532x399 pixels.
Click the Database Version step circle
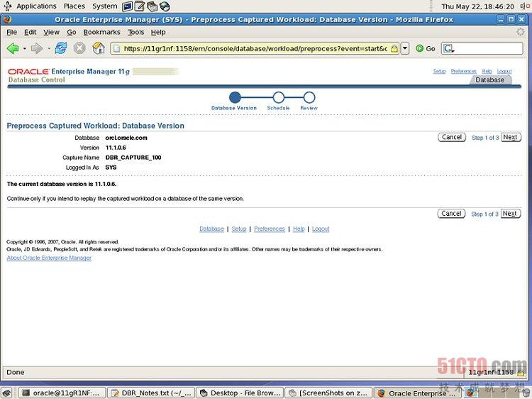tap(235, 97)
